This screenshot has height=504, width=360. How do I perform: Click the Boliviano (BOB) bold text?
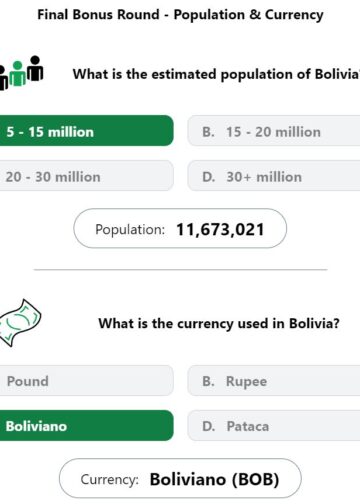[x=214, y=479]
